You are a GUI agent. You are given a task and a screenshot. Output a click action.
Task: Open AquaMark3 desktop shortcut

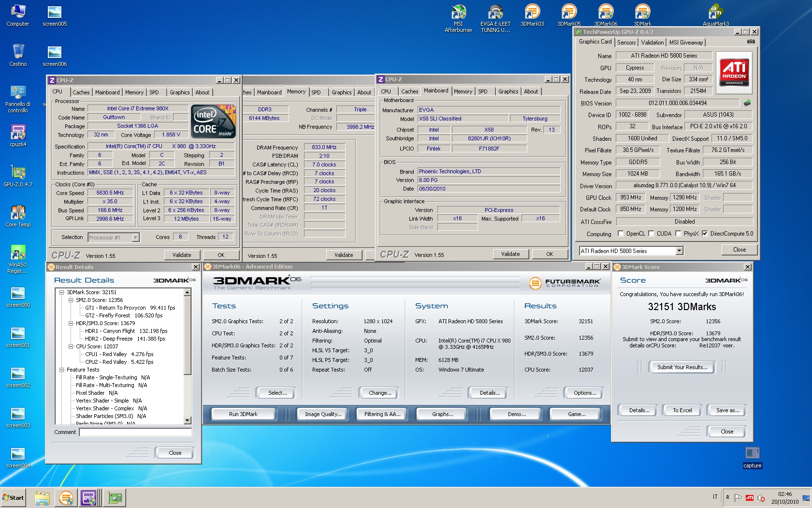point(716,15)
